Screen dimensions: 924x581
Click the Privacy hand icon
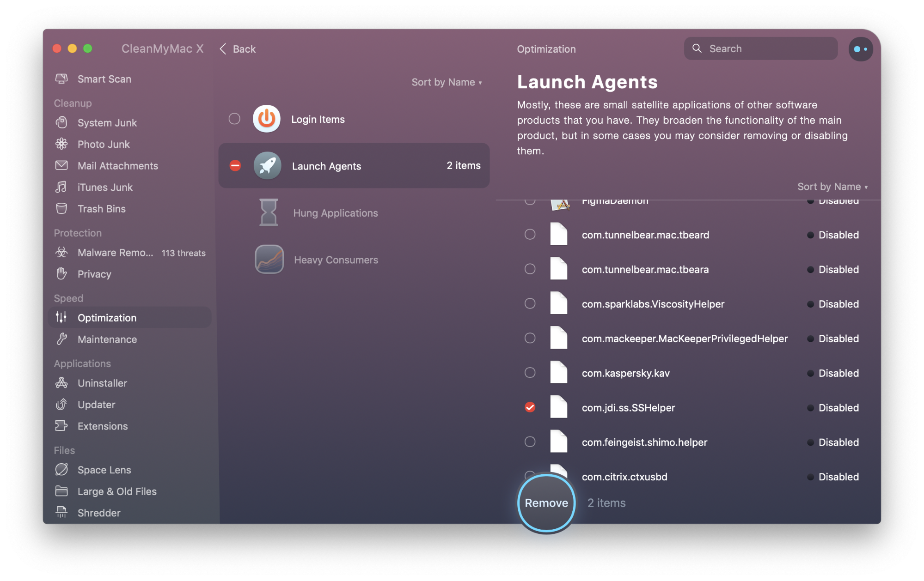pos(61,274)
